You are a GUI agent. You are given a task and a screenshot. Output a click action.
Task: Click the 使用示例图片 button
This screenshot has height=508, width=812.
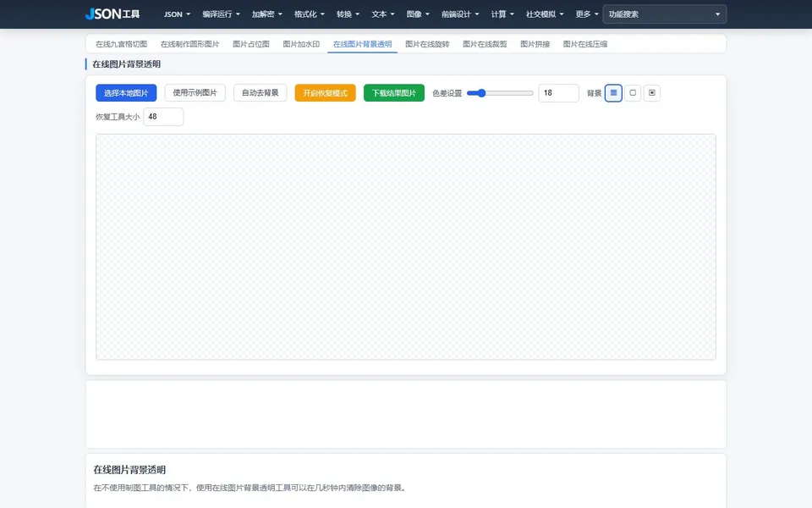pyautogui.click(x=195, y=93)
